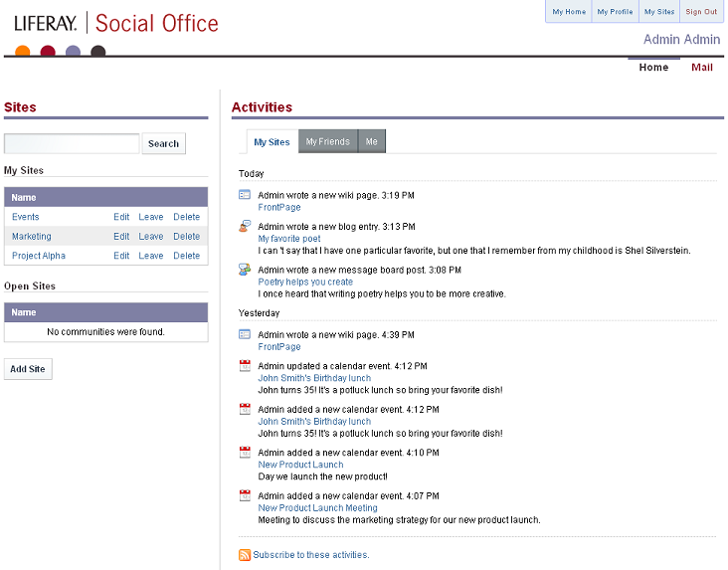
Task: Open the Project Alpha site link
Action: 38,256
